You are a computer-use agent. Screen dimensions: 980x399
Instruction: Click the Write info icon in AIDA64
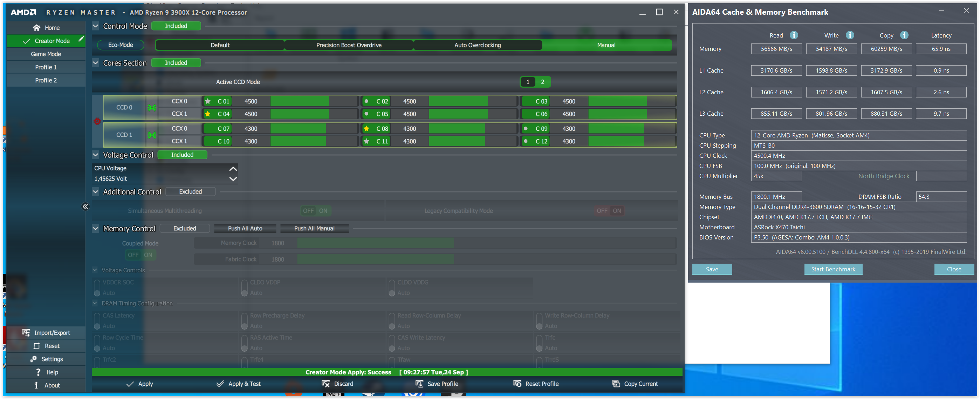point(850,35)
